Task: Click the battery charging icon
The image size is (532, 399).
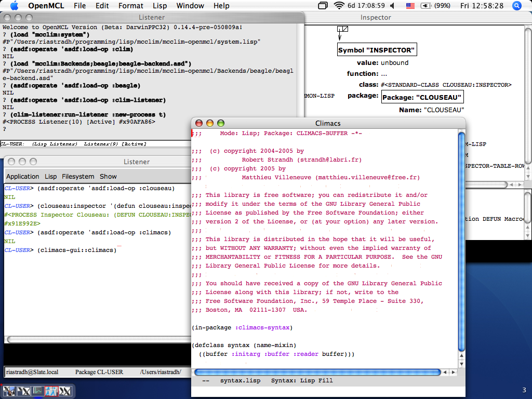Action: point(426,6)
